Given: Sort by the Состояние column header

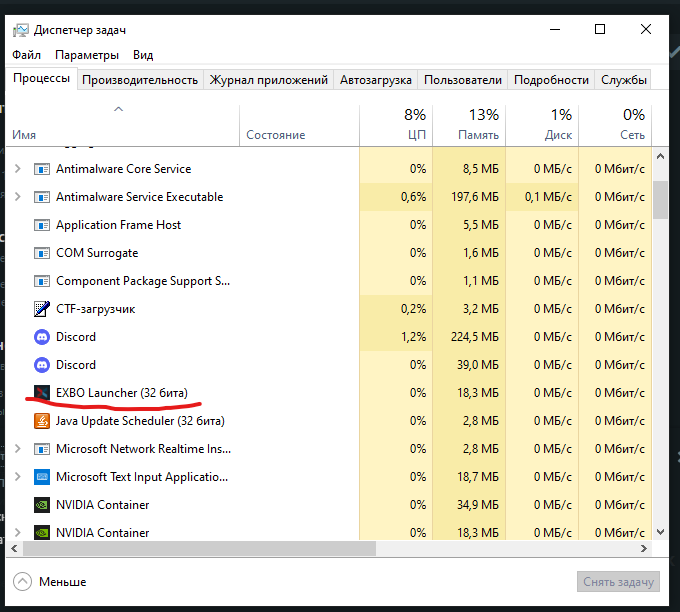Looking at the screenshot, I should (299, 125).
